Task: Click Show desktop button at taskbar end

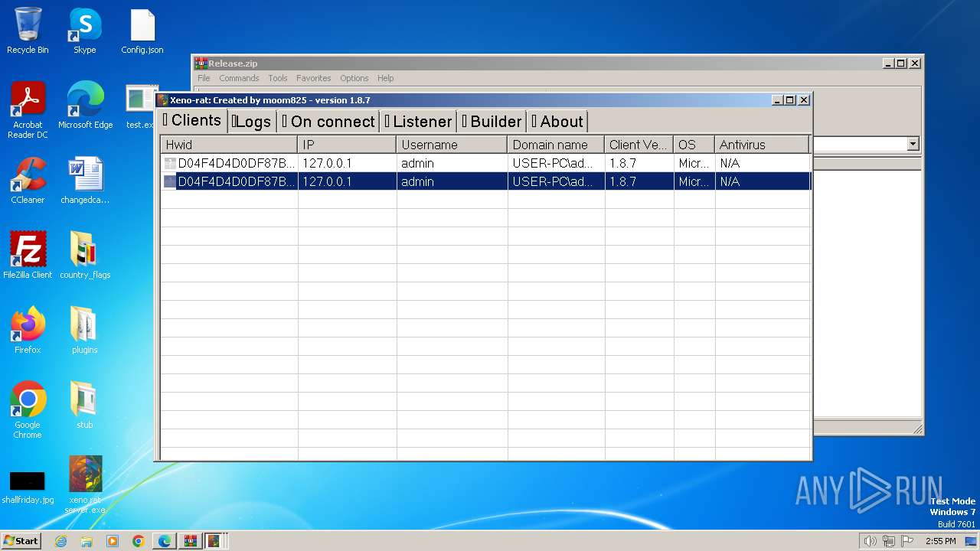Action: click(972, 541)
